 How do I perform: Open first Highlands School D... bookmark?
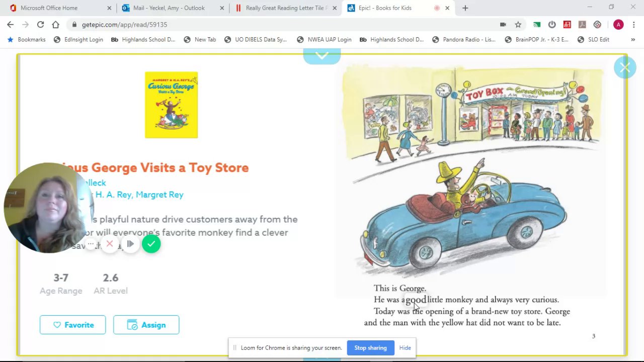pyautogui.click(x=143, y=39)
